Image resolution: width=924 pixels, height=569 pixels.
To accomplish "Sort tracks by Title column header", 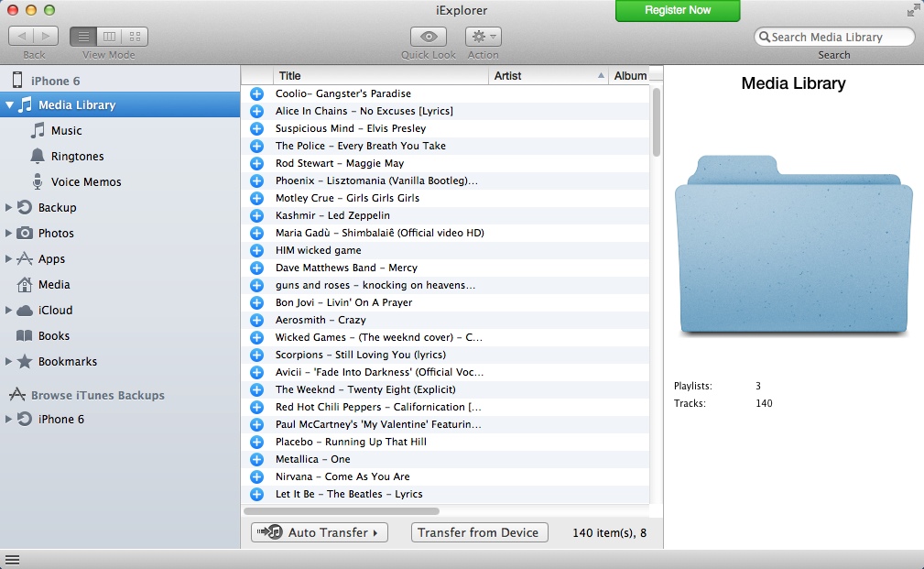I will pos(380,76).
